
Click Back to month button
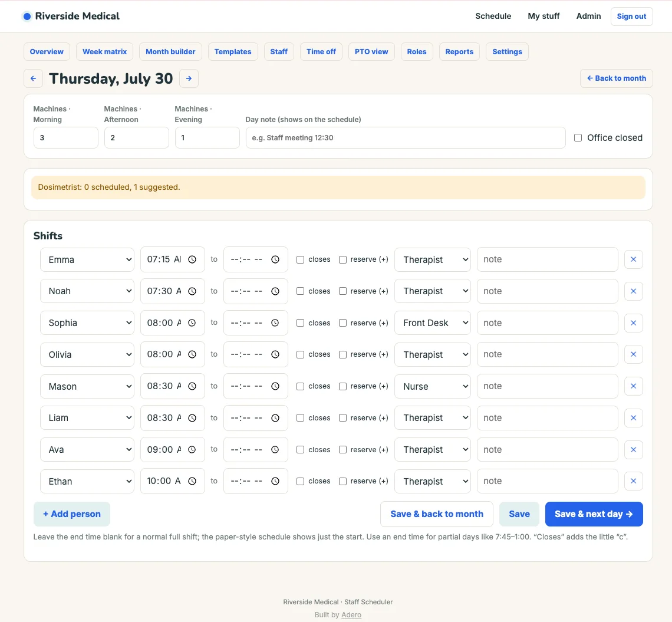tap(616, 78)
